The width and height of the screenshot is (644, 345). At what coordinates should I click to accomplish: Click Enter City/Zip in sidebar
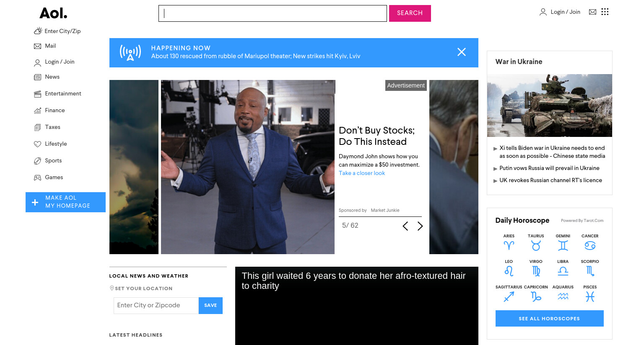coord(62,31)
